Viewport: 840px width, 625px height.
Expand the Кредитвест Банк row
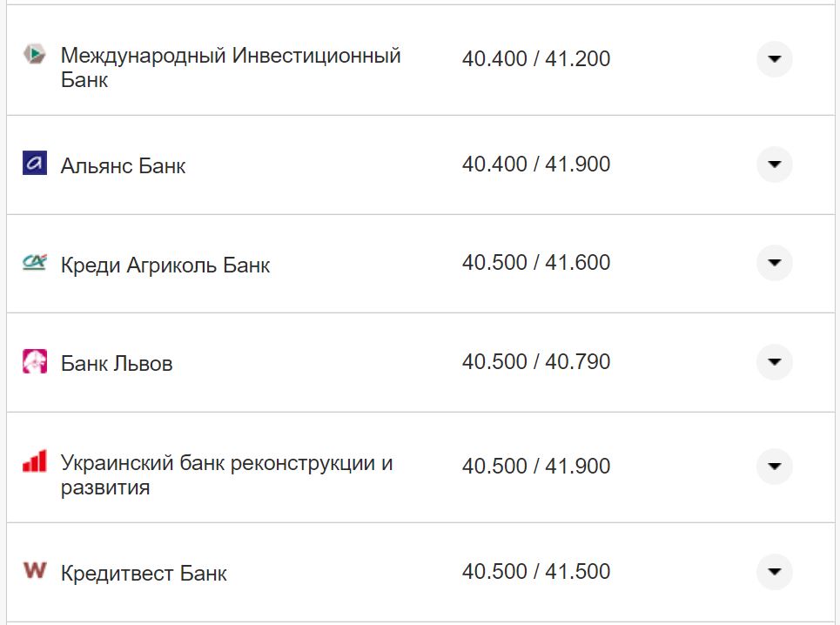coord(774,572)
